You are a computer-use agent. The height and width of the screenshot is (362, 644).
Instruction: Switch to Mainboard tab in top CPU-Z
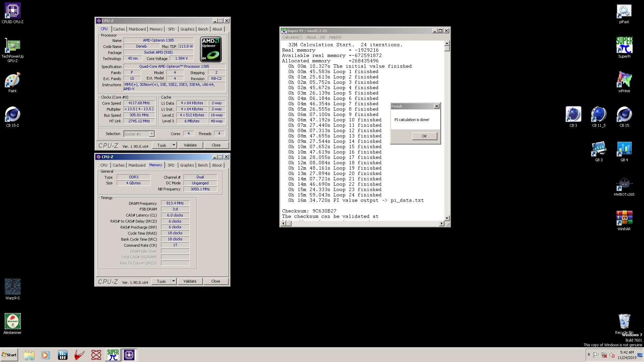point(137,29)
